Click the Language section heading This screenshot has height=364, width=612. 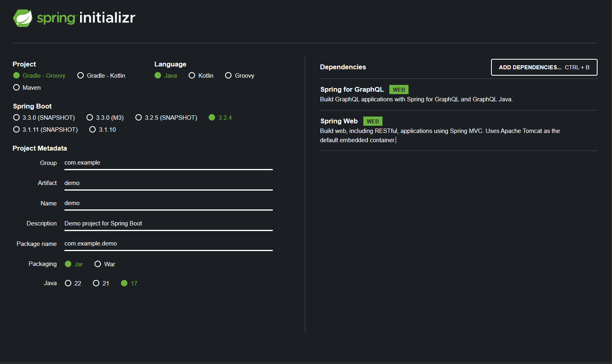170,64
